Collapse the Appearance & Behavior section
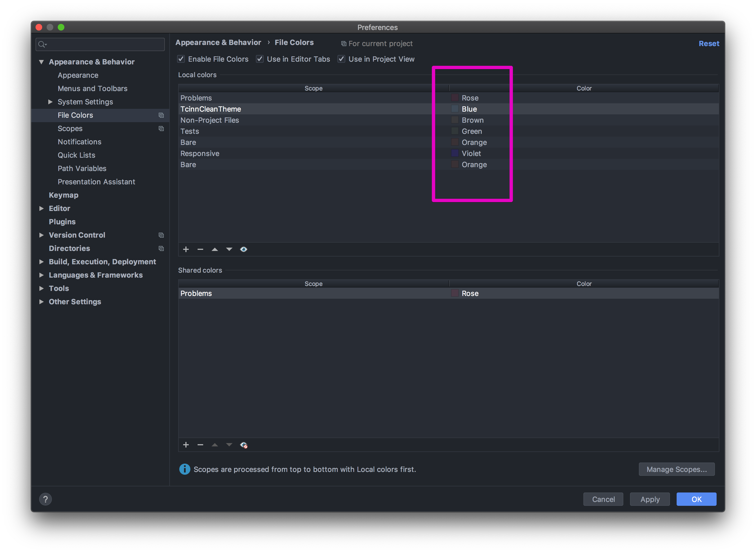The image size is (756, 553). click(x=42, y=62)
